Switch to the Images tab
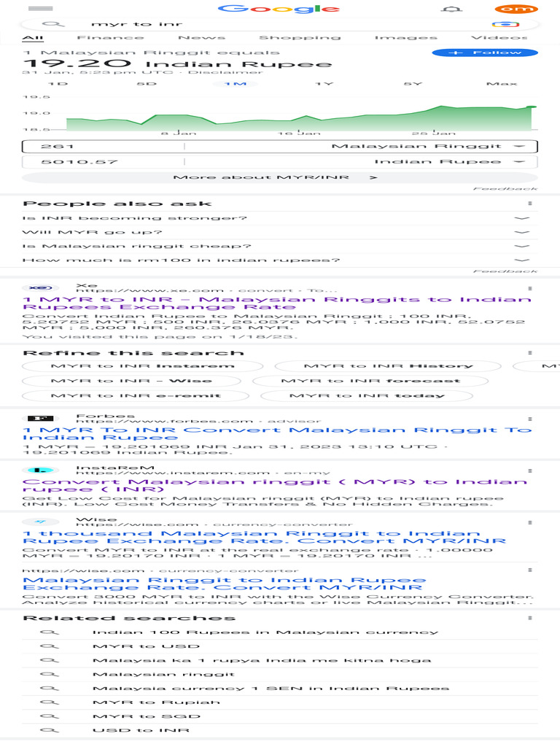The image size is (560, 747). pos(405,37)
